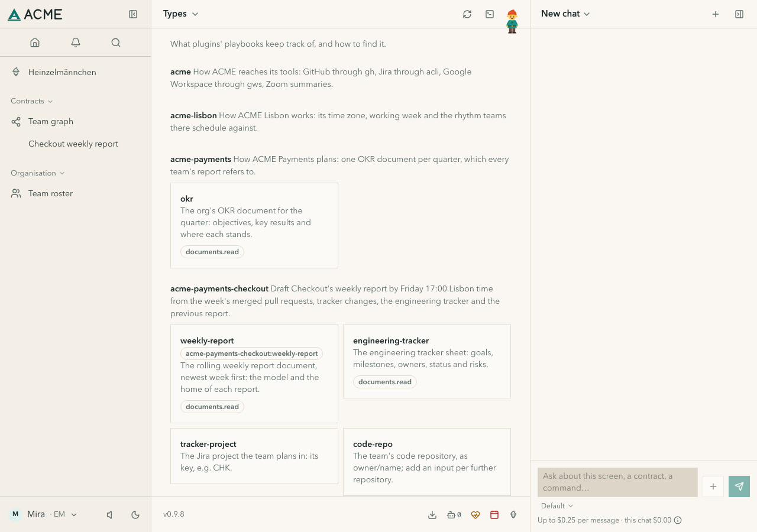Click the download icon in status bar

point(432,515)
